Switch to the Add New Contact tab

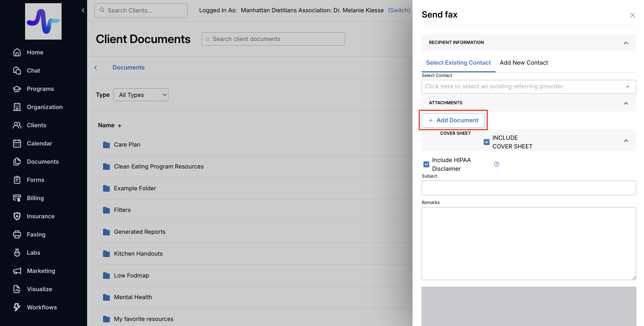point(524,63)
